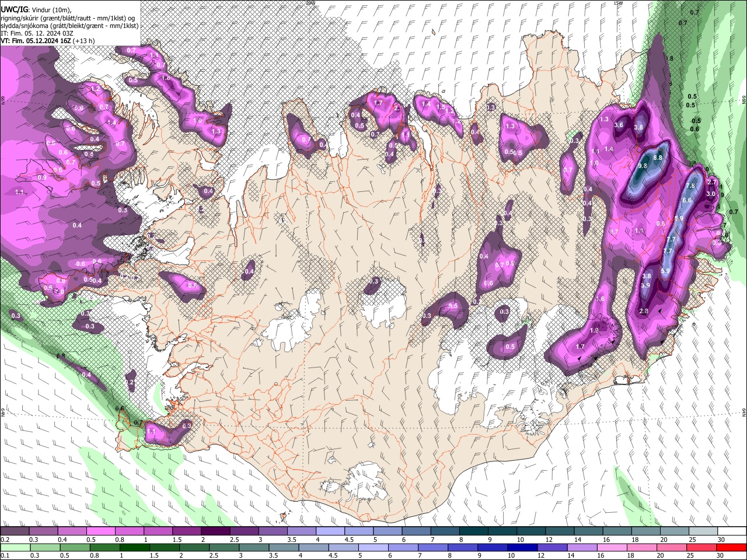Image resolution: width=747 pixels, height=560 pixels.
Task: Click the legend label '0.2' in the top row
Action: tap(5, 540)
